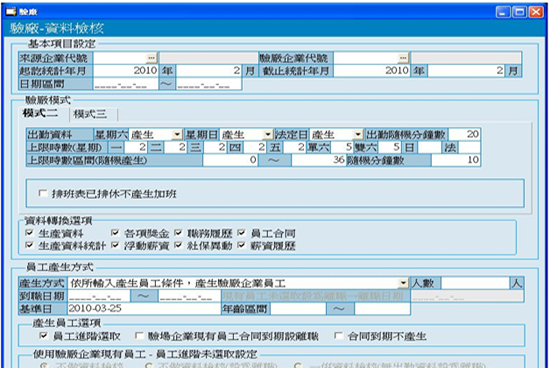Viewport: 550px width, 368px height.
Task: Enable the 排班表已排休不產生加班 checkbox
Action: pyautogui.click(x=42, y=193)
